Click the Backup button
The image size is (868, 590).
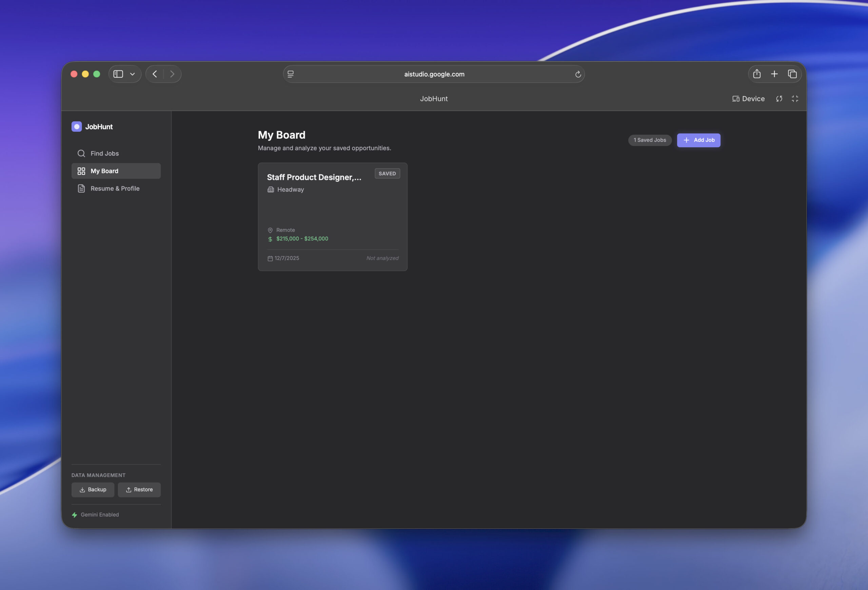(x=93, y=490)
